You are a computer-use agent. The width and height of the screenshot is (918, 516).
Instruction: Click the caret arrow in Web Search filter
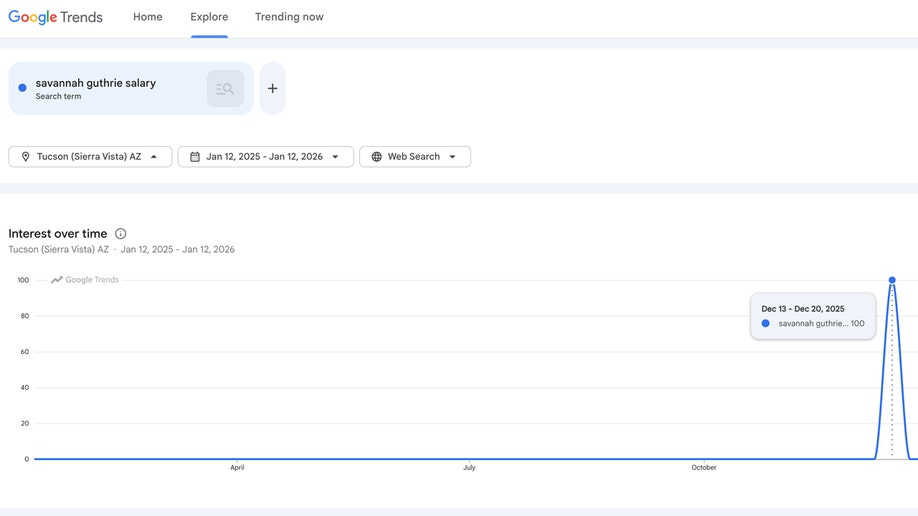[453, 156]
